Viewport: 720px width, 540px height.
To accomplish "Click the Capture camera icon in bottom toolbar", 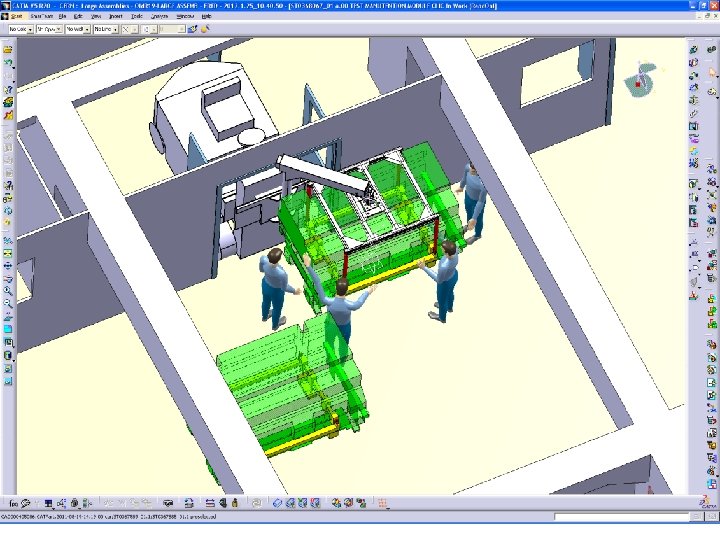I will coord(168,504).
